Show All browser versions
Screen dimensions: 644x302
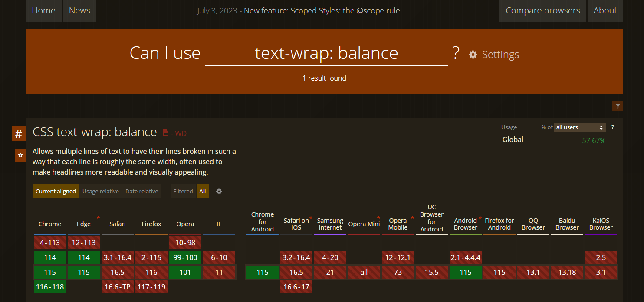point(203,191)
